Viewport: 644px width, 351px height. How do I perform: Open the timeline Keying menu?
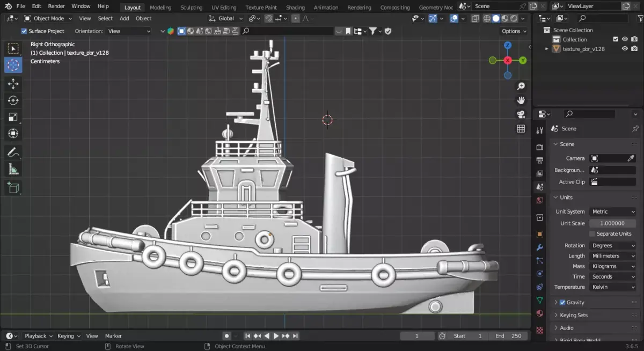(68, 336)
